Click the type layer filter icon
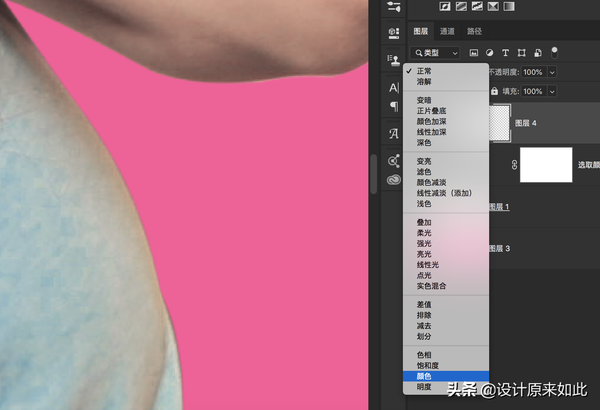Image resolution: width=600 pixels, height=410 pixels. point(506,52)
